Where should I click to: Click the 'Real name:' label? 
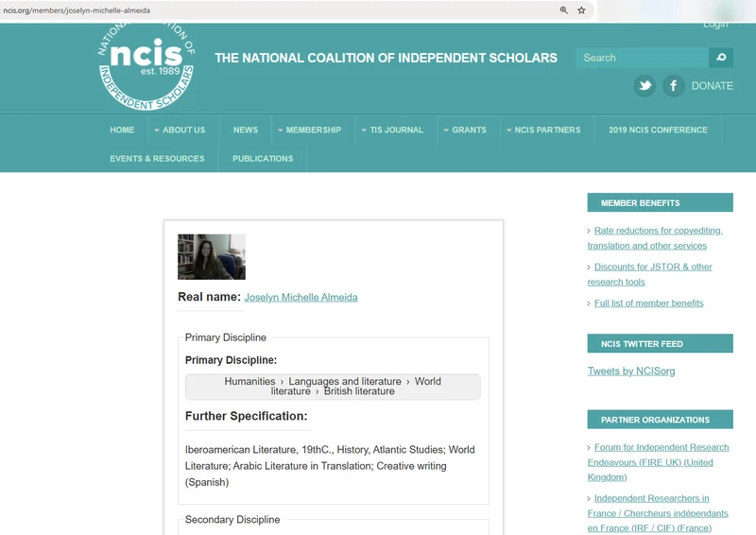click(209, 297)
